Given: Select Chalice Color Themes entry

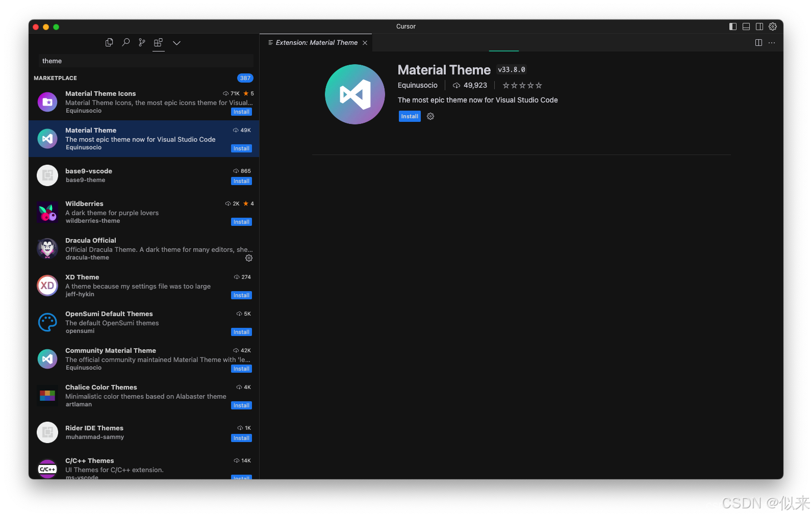Looking at the screenshot, I should point(144,396).
